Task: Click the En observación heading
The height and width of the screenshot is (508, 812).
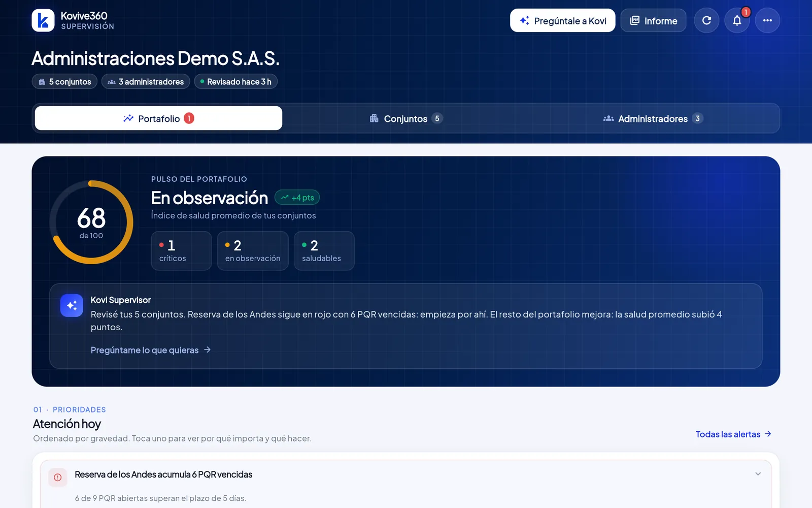Action: 210,198
